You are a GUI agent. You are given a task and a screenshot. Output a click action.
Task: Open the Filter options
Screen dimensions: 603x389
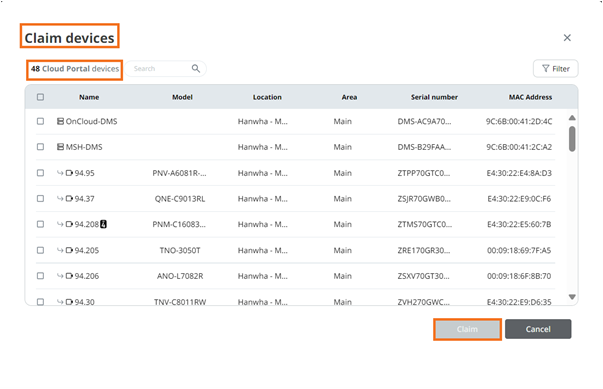[x=556, y=69]
